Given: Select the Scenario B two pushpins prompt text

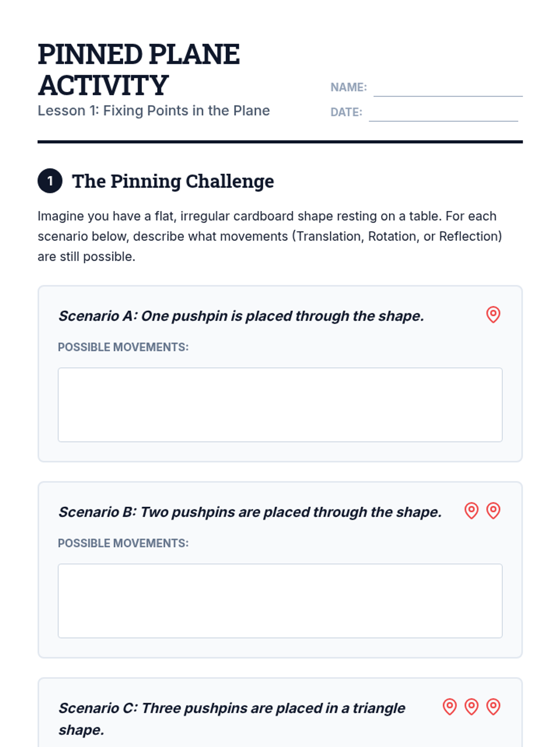Looking at the screenshot, I should 250,512.
